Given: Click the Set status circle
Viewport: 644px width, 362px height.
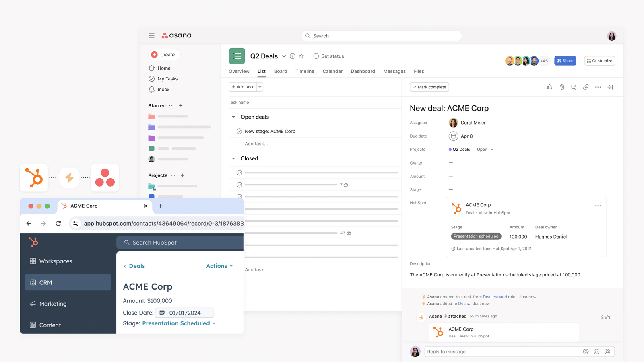Looking at the screenshot, I should (x=316, y=56).
